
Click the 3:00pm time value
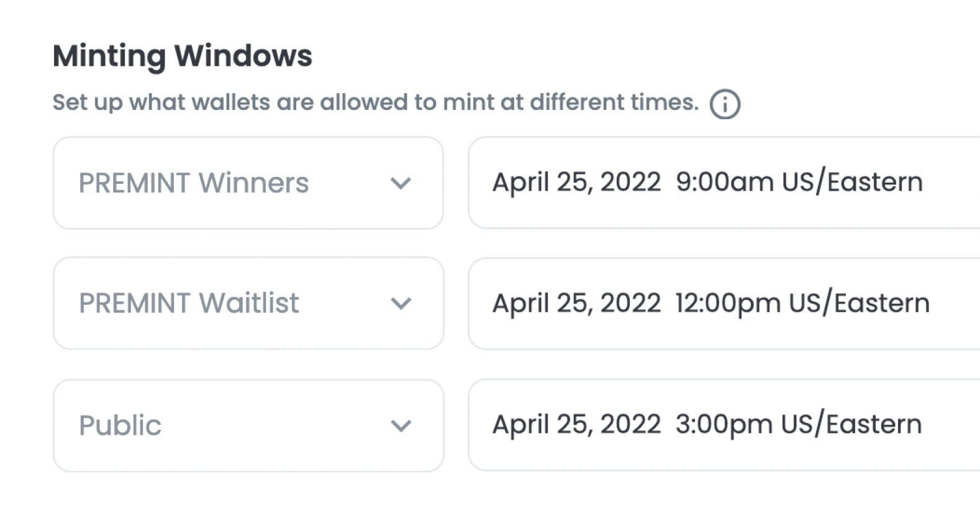[724, 424]
